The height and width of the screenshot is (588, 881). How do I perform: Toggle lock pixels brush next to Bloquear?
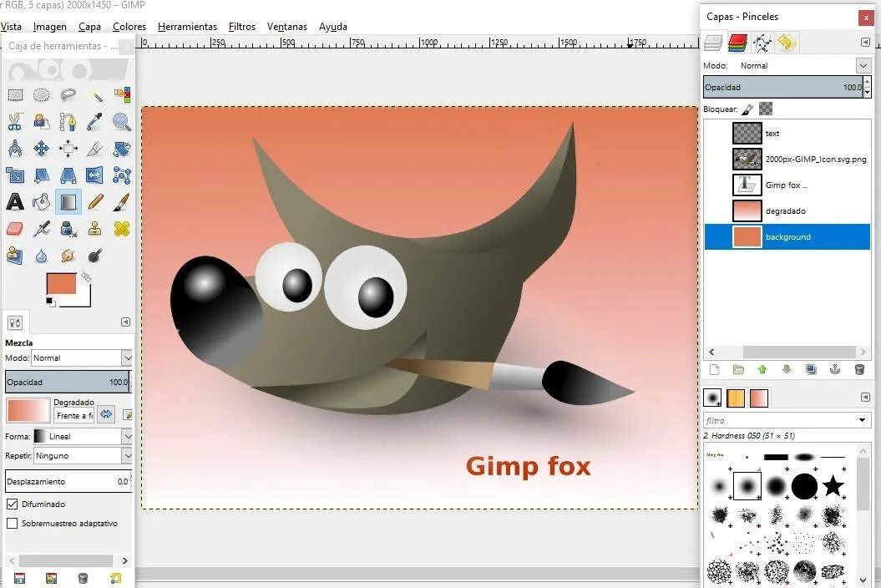click(x=748, y=109)
